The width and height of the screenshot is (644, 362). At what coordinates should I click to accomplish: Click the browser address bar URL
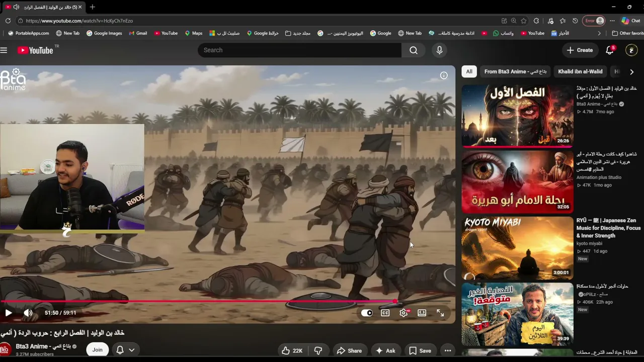[x=79, y=21]
